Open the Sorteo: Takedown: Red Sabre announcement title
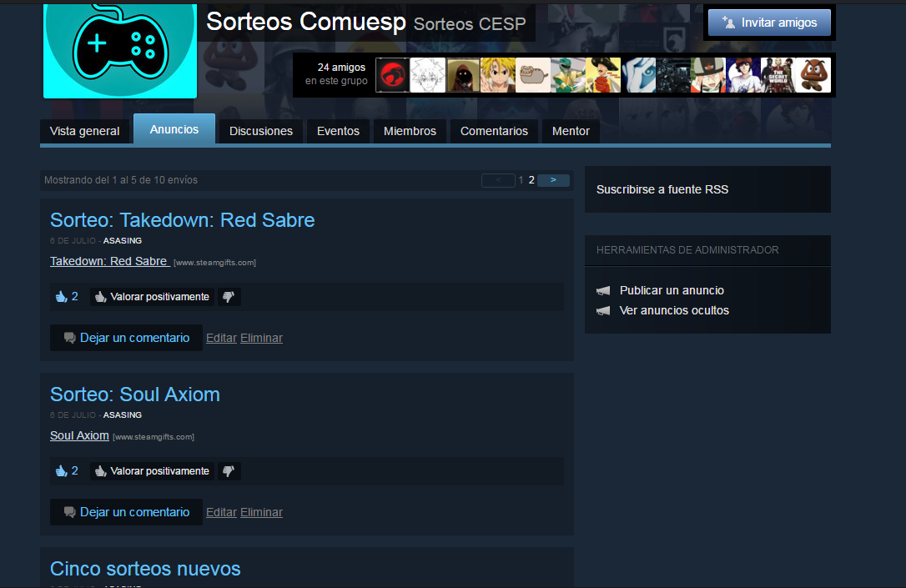 (182, 220)
